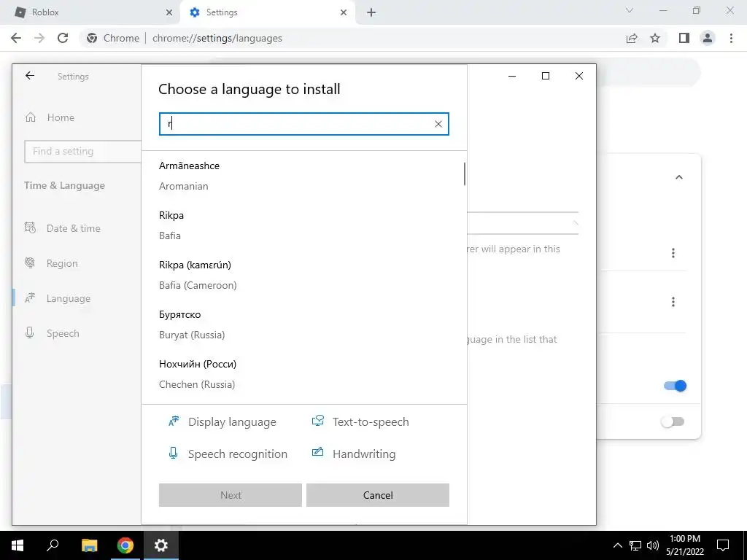
Task: Turn on the disabled Chrome toggle
Action: pos(673,421)
